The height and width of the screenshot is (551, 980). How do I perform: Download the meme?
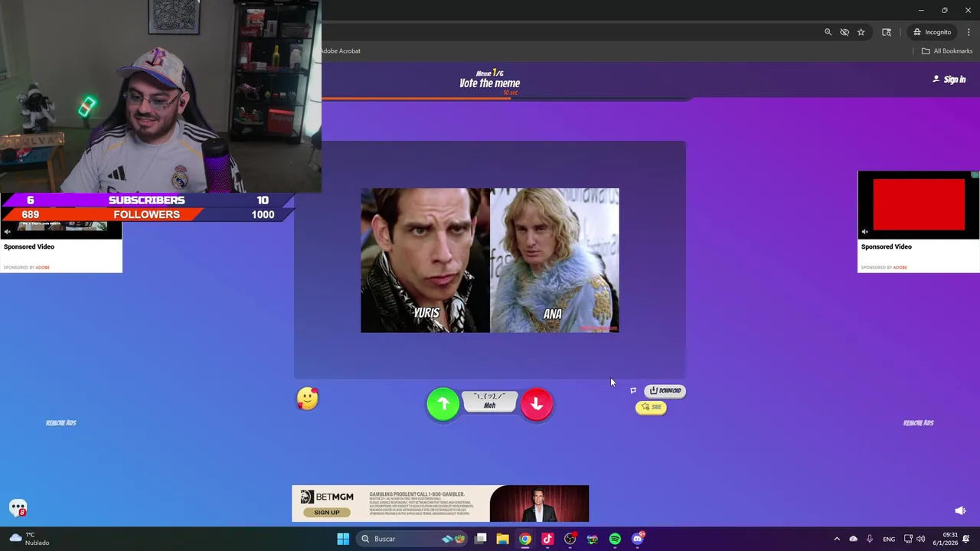(x=665, y=390)
